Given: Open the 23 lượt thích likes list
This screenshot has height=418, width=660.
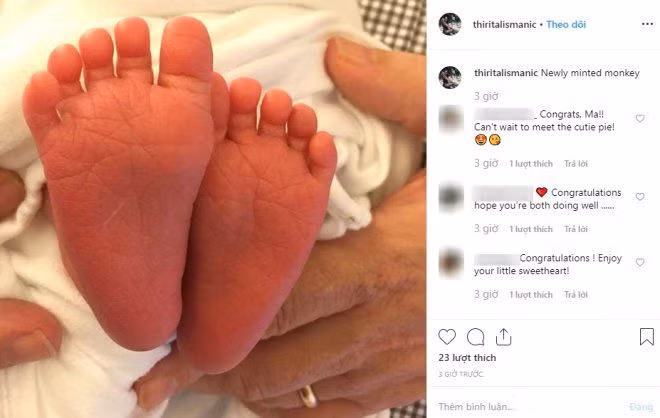Looking at the screenshot, I should click(467, 357).
